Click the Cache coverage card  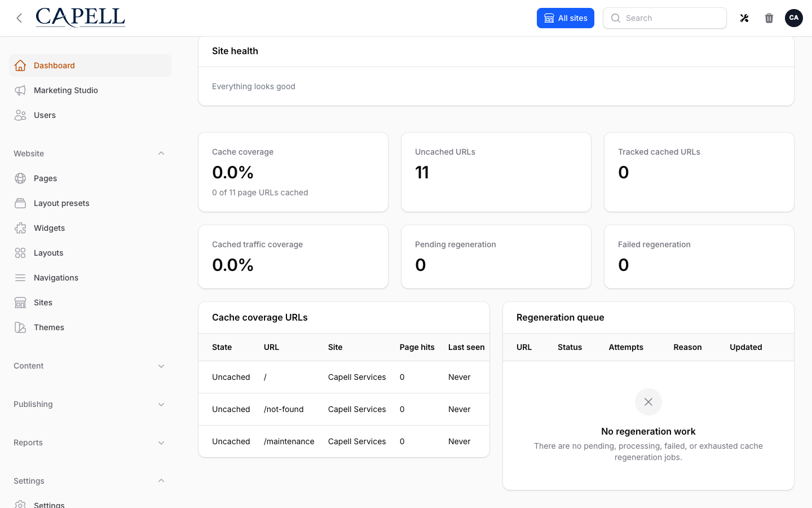[293, 172]
